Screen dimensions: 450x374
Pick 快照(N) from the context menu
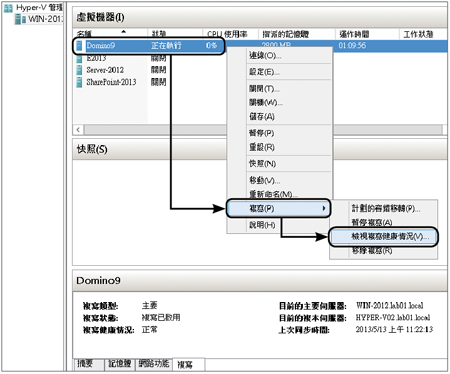point(262,164)
